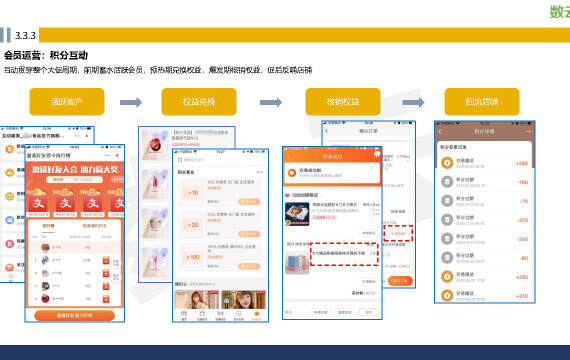Click the section number 3.3.3

point(25,36)
